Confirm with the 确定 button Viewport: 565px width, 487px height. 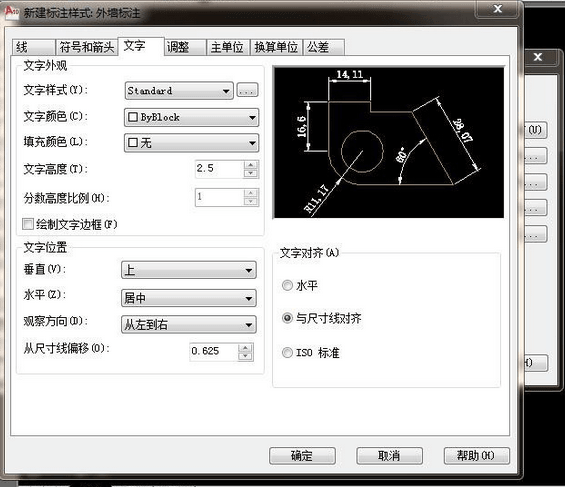pyautogui.click(x=302, y=456)
